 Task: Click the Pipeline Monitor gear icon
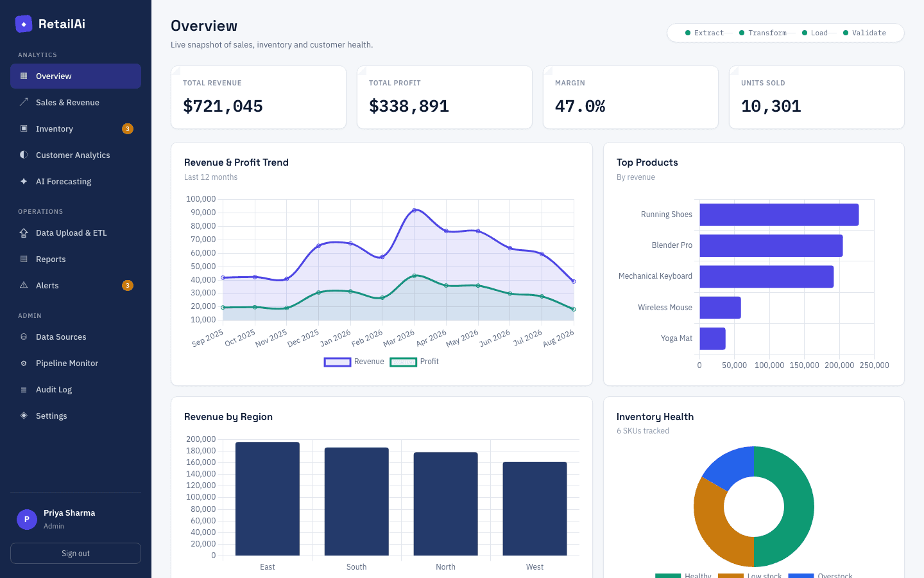point(24,363)
